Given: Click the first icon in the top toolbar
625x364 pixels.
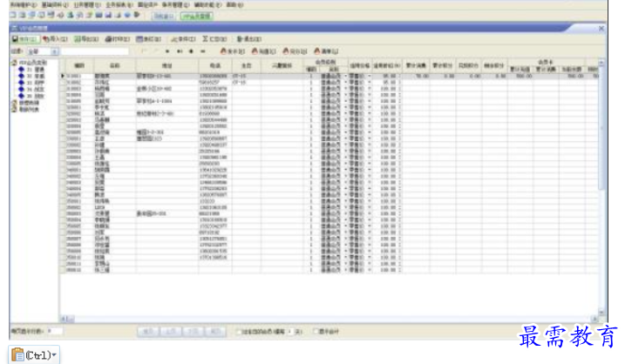Looking at the screenshot, I should click(13, 15).
